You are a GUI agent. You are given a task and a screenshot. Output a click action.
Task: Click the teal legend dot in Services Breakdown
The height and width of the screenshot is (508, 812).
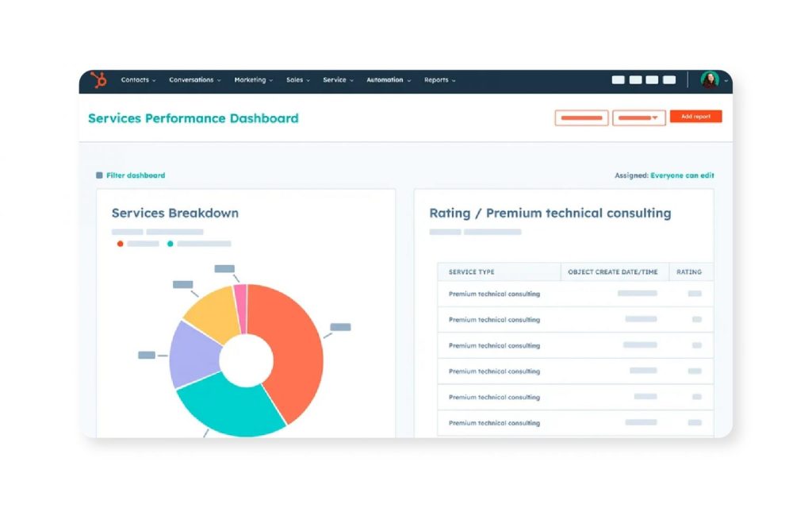click(170, 244)
